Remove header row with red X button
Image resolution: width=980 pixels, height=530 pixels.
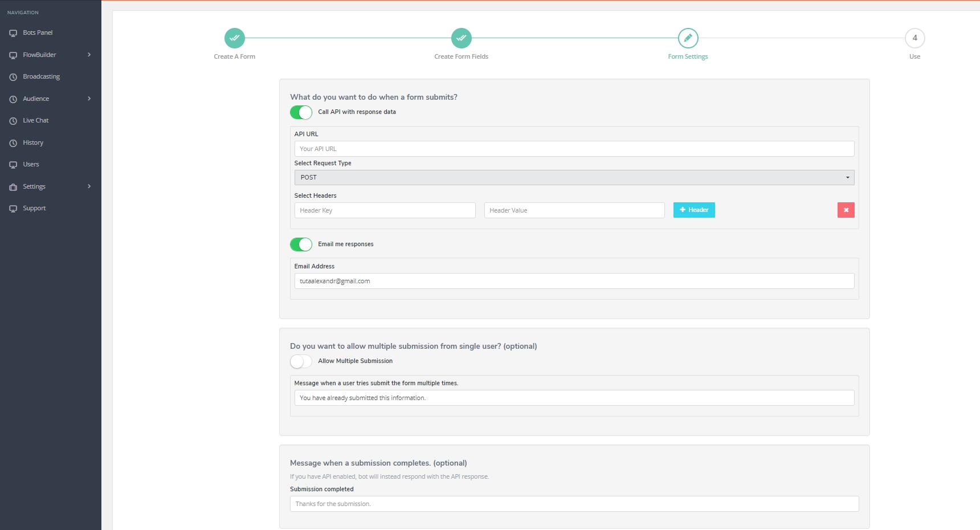click(846, 210)
